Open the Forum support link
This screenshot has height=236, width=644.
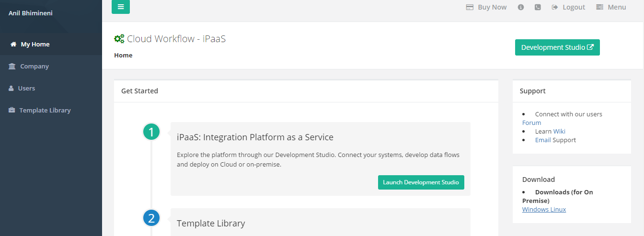(531, 123)
